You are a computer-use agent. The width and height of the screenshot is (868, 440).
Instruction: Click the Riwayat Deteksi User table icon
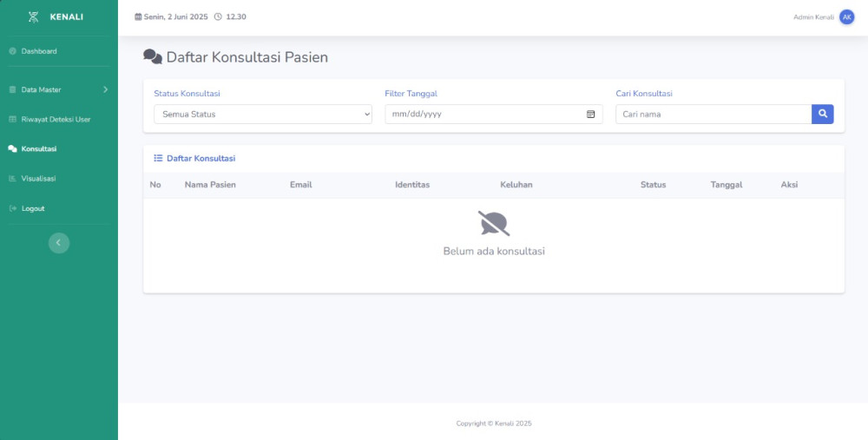pyautogui.click(x=12, y=120)
